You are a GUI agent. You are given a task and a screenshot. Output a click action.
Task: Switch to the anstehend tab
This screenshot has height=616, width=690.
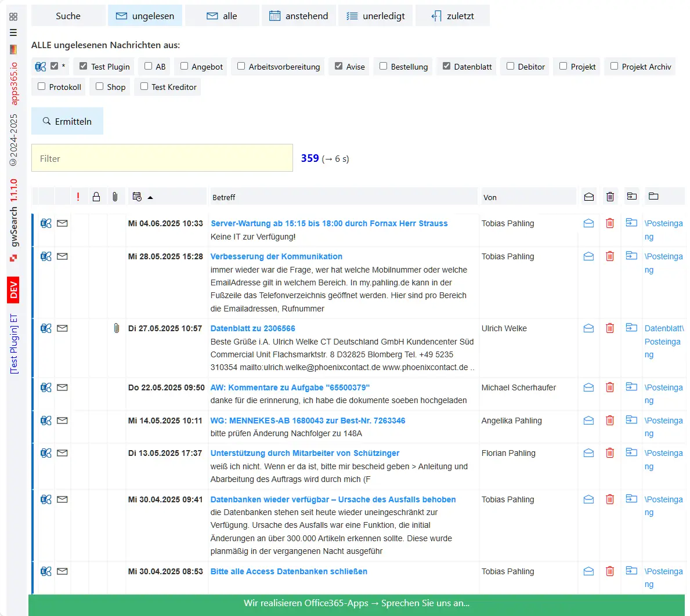coord(299,16)
